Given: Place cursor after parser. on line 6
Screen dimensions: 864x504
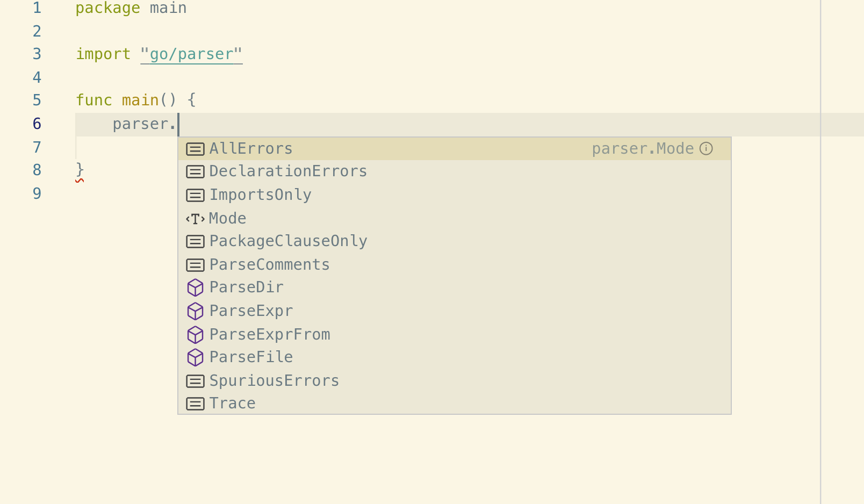Looking at the screenshot, I should coord(177,124).
